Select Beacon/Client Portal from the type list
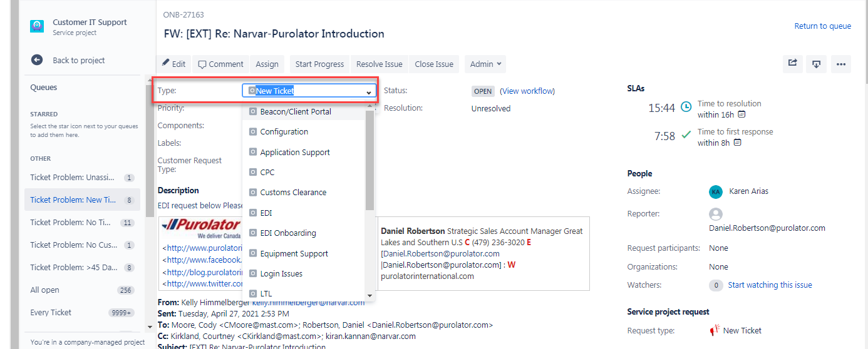Screen dimensions: 868x349 (x=303, y=111)
